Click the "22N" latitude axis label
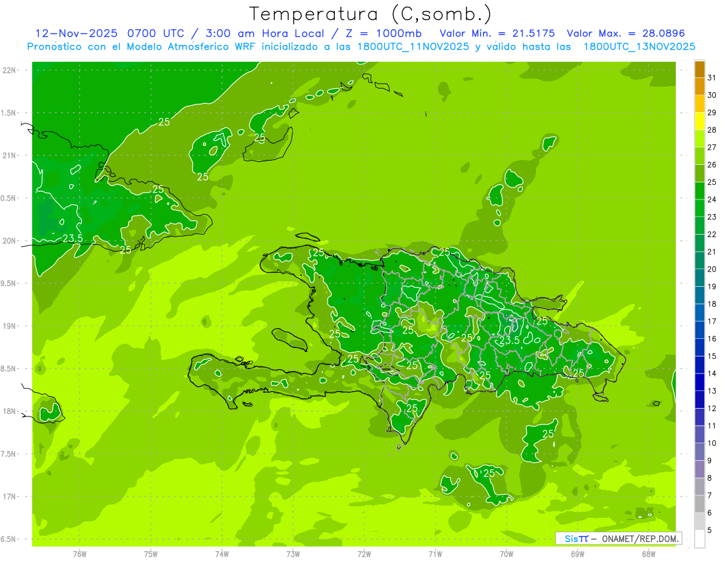Image resolution: width=728 pixels, height=562 pixels. (x=8, y=70)
